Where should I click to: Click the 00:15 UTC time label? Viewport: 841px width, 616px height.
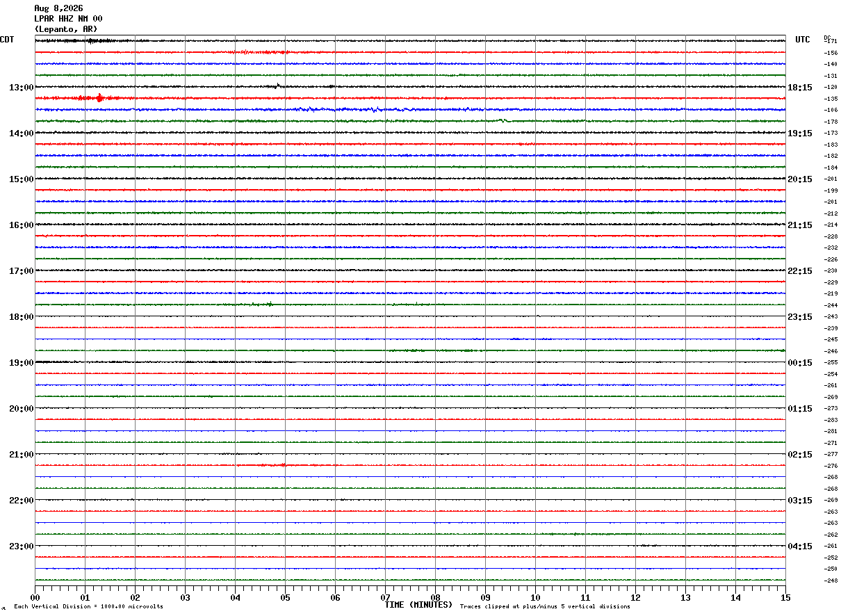(x=800, y=363)
